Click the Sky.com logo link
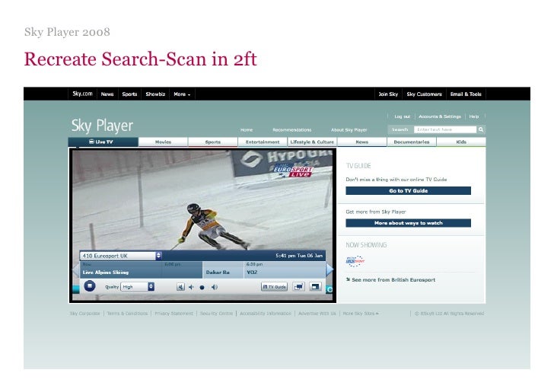Viewport: 554px width, 392px height. tap(82, 94)
